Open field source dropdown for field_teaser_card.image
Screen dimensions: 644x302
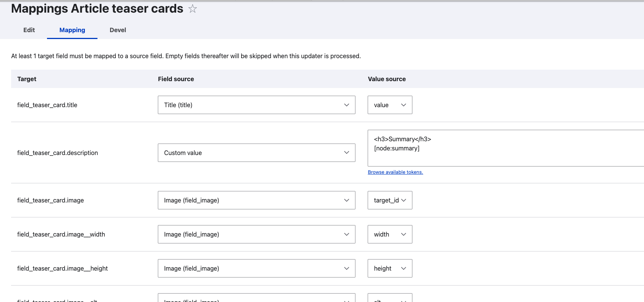click(256, 200)
